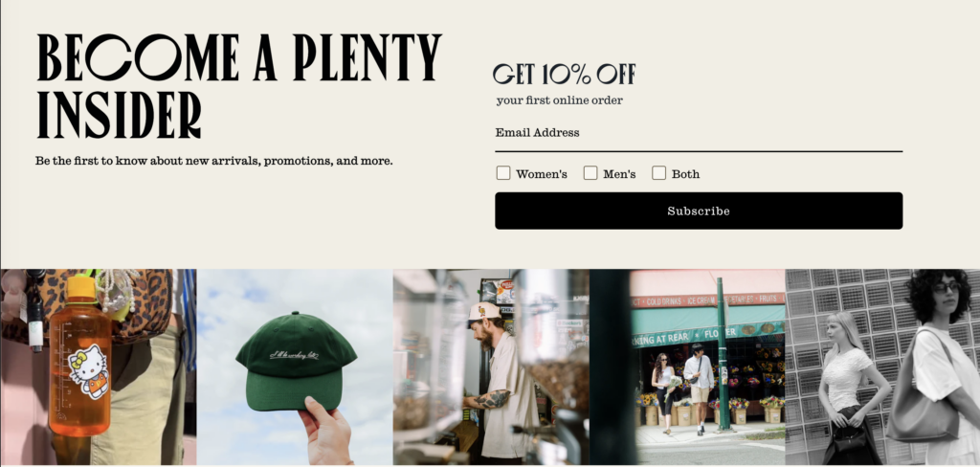980x467 pixels.
Task: Click the new arrivals and promotions tagline
Action: coord(213,162)
